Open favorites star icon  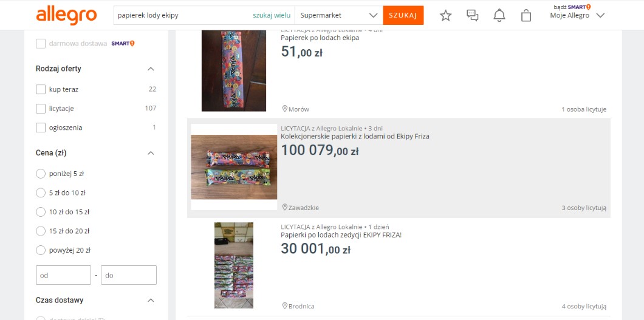click(x=445, y=15)
